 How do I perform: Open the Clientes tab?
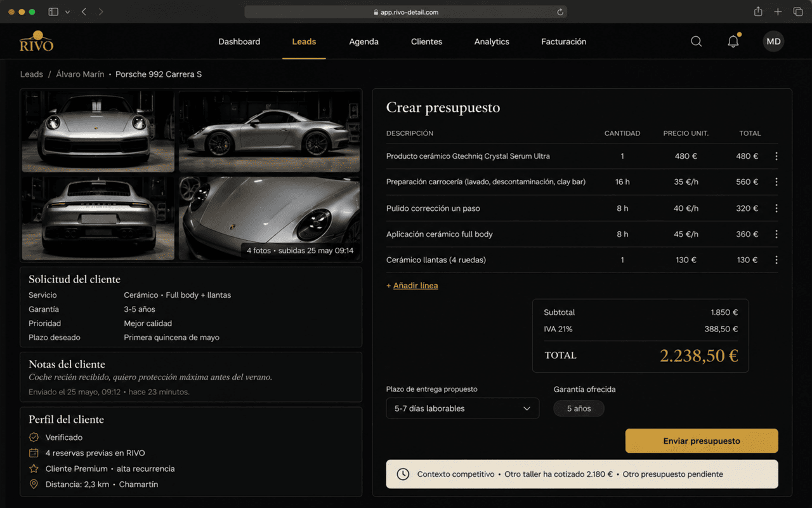coord(426,41)
